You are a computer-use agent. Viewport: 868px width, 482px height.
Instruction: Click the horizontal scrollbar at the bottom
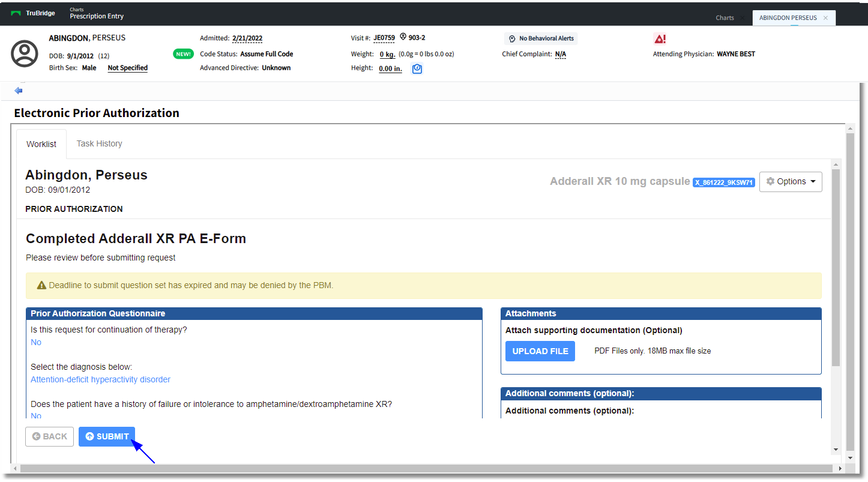[427, 468]
